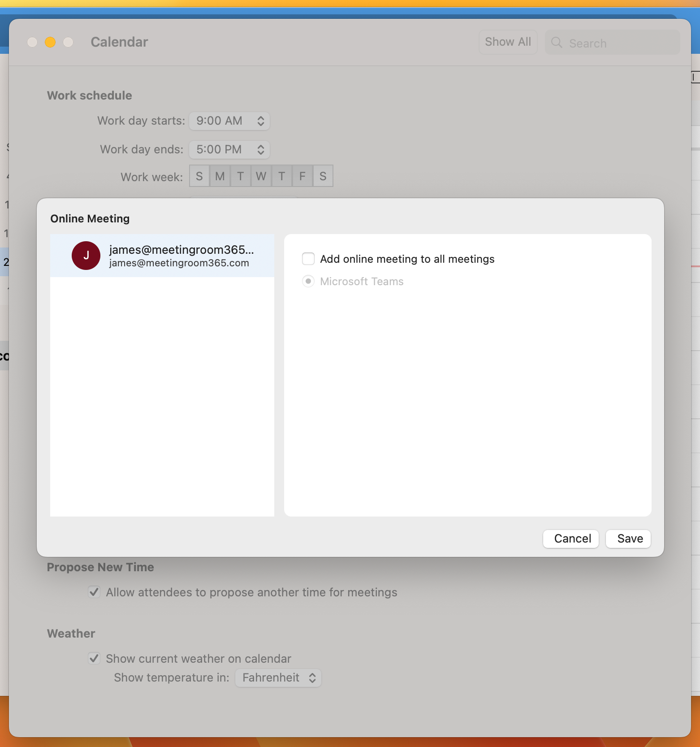Uncheck Show current weather on calendar
The width and height of the screenshot is (700, 747).
pyautogui.click(x=94, y=658)
